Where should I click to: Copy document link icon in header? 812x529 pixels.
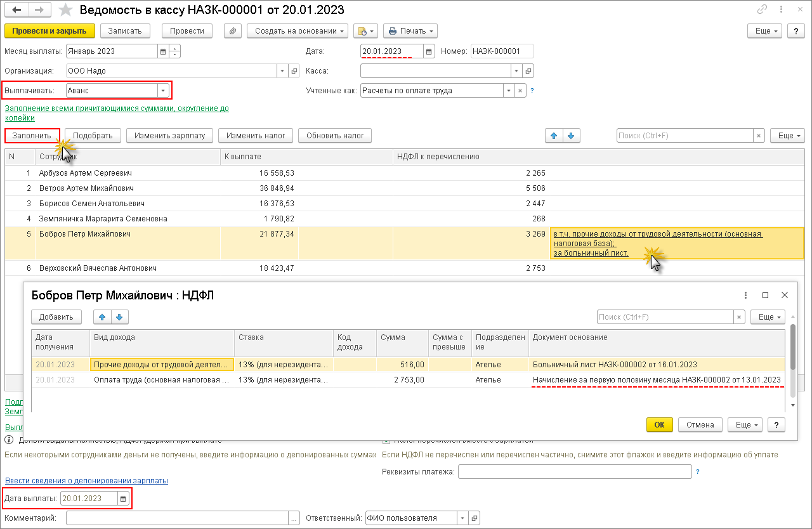pyautogui.click(x=762, y=10)
